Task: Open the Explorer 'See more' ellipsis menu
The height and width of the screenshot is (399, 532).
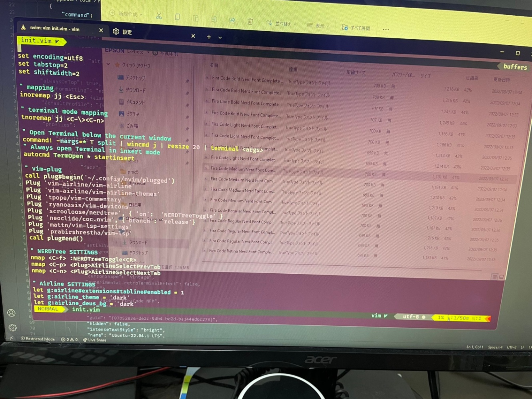Action: pos(386,29)
